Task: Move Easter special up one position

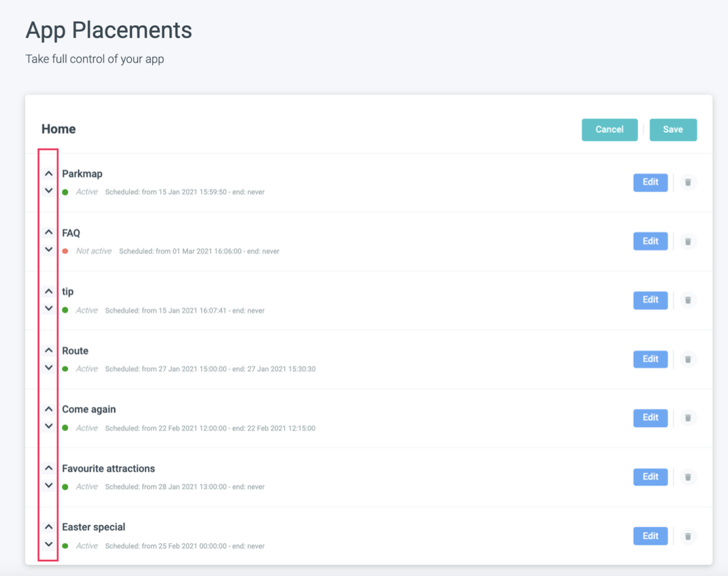Action: [x=48, y=527]
